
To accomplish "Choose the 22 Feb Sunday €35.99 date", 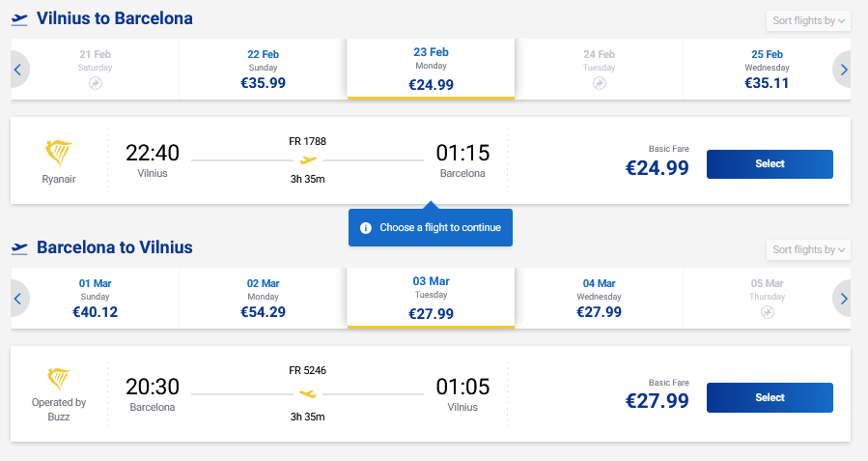I will coord(263,69).
